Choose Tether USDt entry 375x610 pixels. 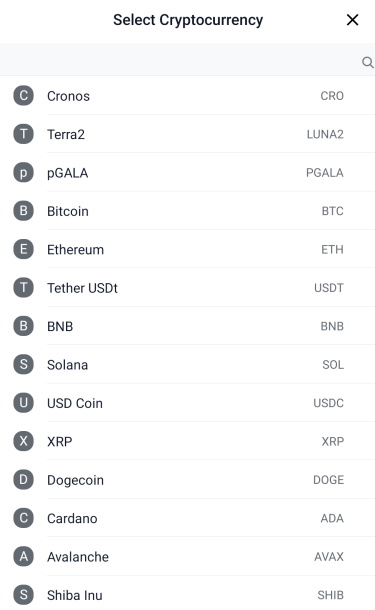click(x=188, y=288)
